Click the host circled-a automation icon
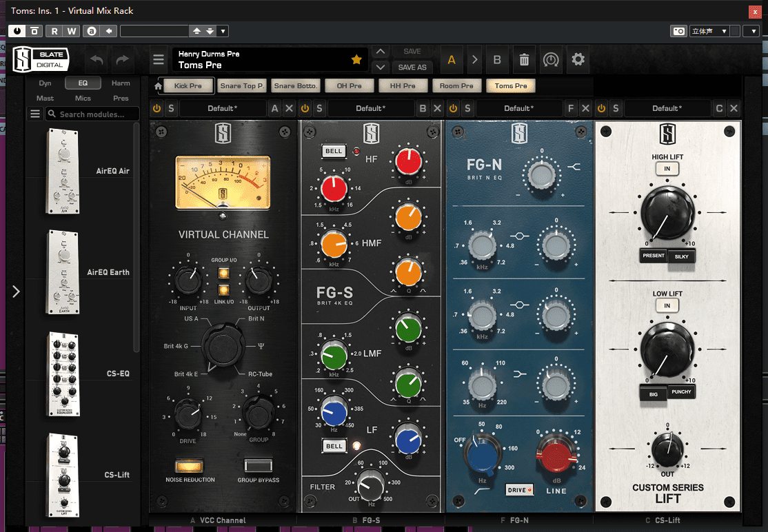 click(x=91, y=31)
